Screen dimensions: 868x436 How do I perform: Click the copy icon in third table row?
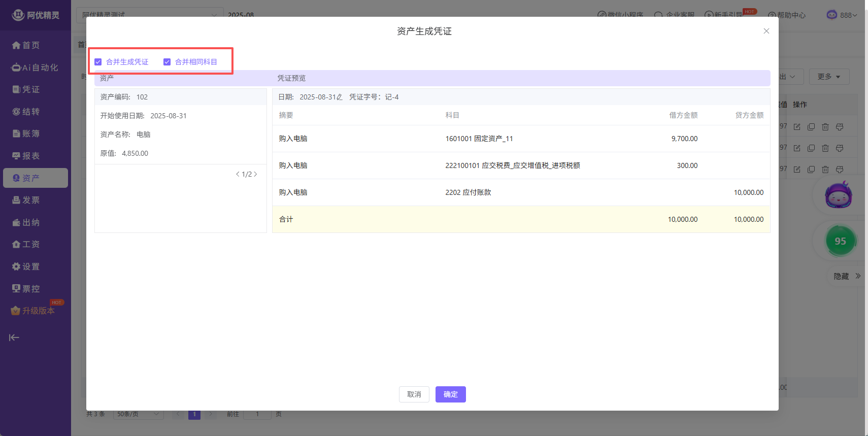click(x=811, y=170)
